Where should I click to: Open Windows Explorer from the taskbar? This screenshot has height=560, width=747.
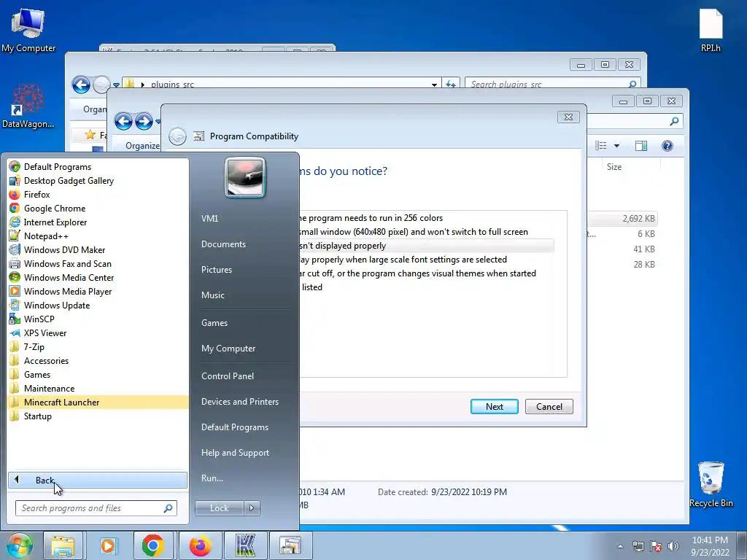pos(63,545)
